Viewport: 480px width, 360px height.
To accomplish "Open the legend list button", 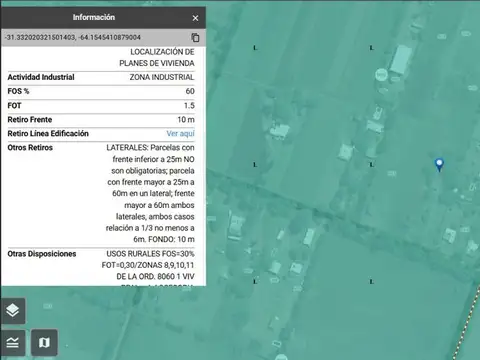I will pos(13,343).
